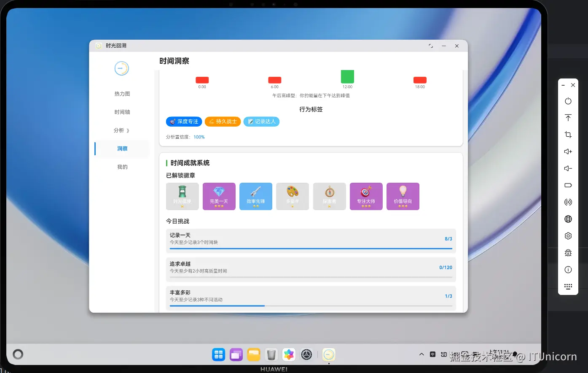The height and width of the screenshot is (373, 588).
Task: Click the 行为标签 heading
Action: (311, 109)
